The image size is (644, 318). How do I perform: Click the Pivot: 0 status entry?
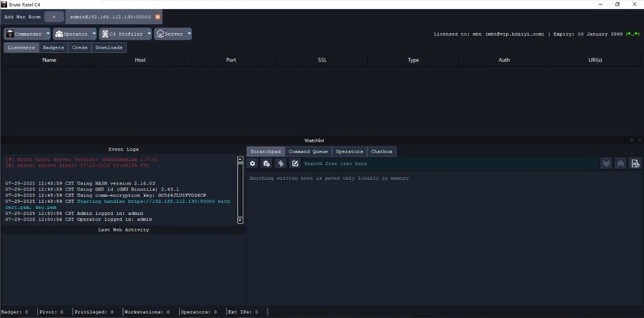51,312
